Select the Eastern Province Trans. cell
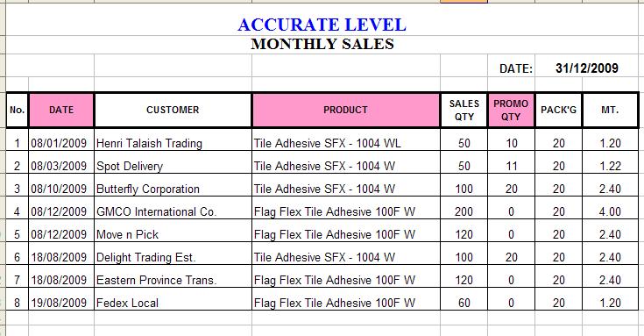The width and height of the screenshot is (644, 336). tap(173, 280)
